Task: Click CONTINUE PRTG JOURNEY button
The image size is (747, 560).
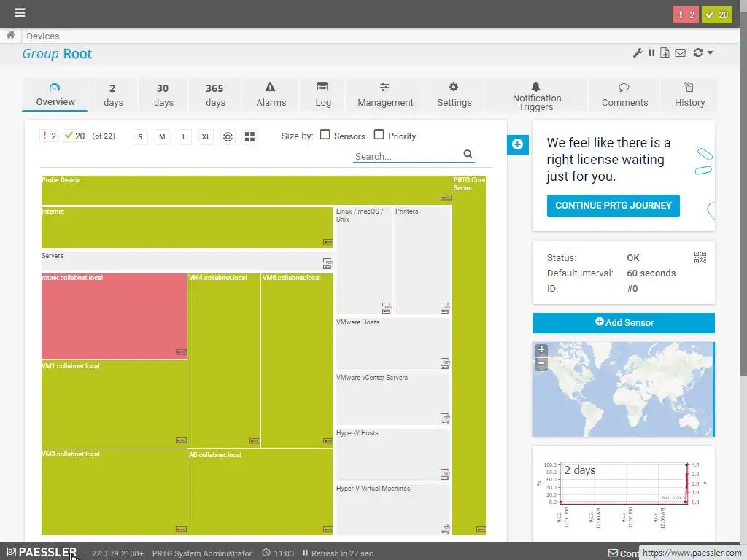Action: pyautogui.click(x=613, y=205)
